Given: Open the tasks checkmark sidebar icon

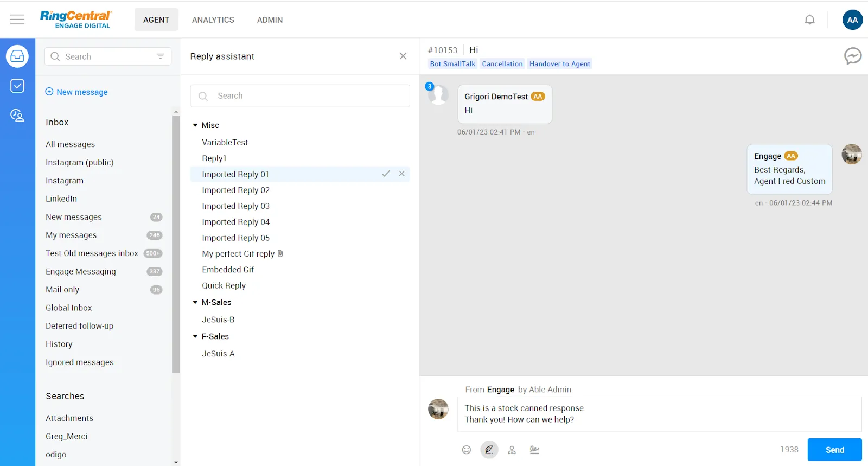Looking at the screenshot, I should [17, 86].
